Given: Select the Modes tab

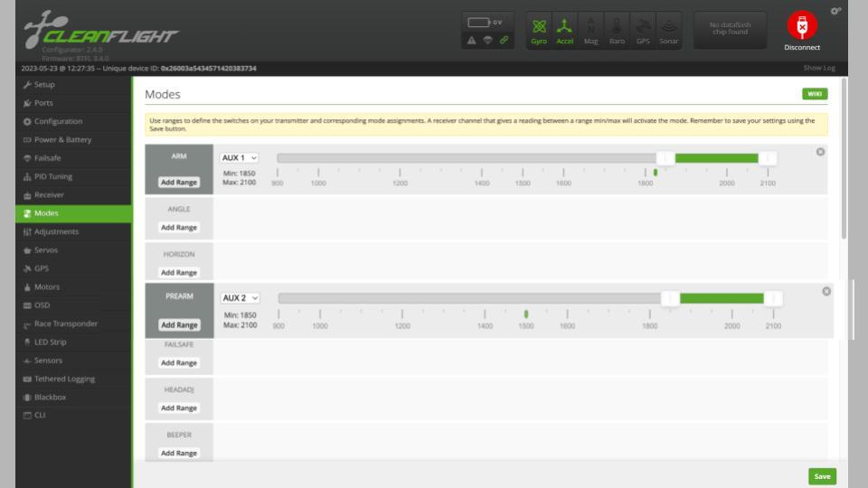Looking at the screenshot, I should point(73,213).
